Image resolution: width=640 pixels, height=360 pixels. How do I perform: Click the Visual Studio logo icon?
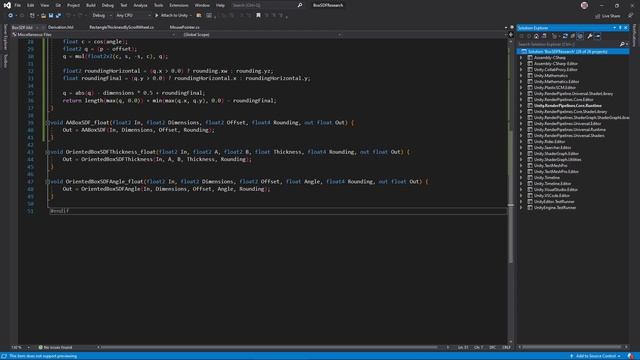click(x=7, y=5)
